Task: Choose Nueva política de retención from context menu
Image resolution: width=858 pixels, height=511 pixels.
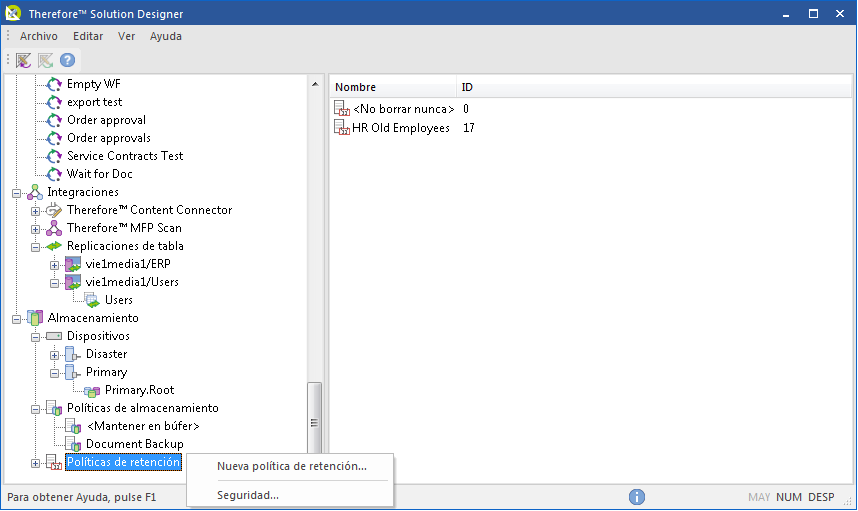Action: coord(292,466)
